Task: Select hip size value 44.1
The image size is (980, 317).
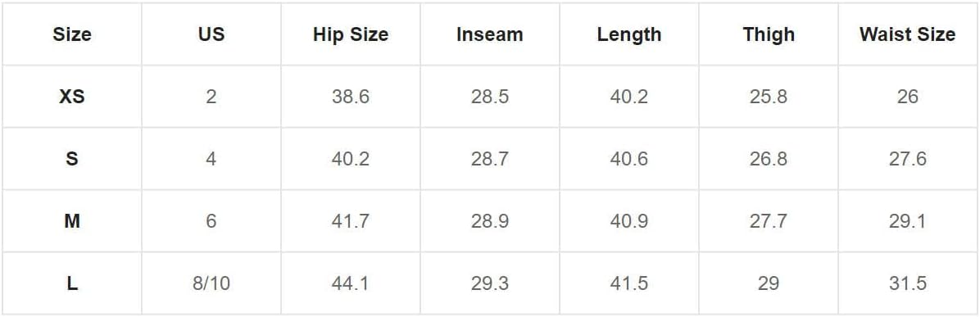Action: pos(351,284)
